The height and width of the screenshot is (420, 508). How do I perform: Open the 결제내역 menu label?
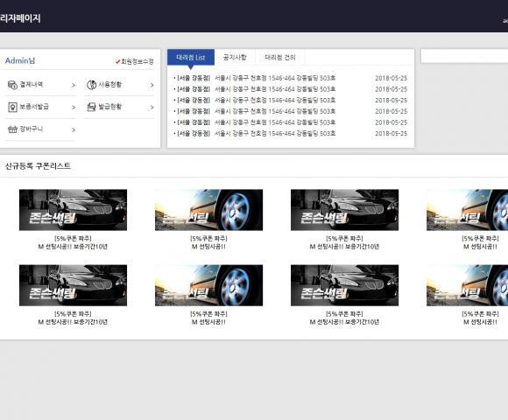[x=32, y=85]
